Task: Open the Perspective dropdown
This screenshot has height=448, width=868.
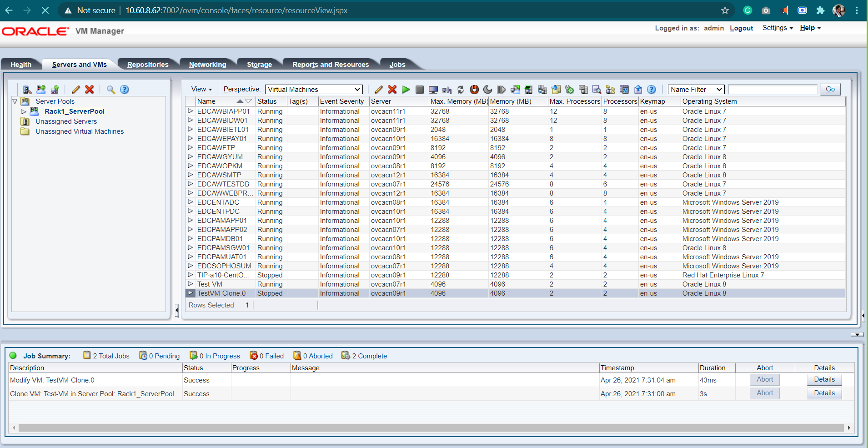Action: point(314,90)
